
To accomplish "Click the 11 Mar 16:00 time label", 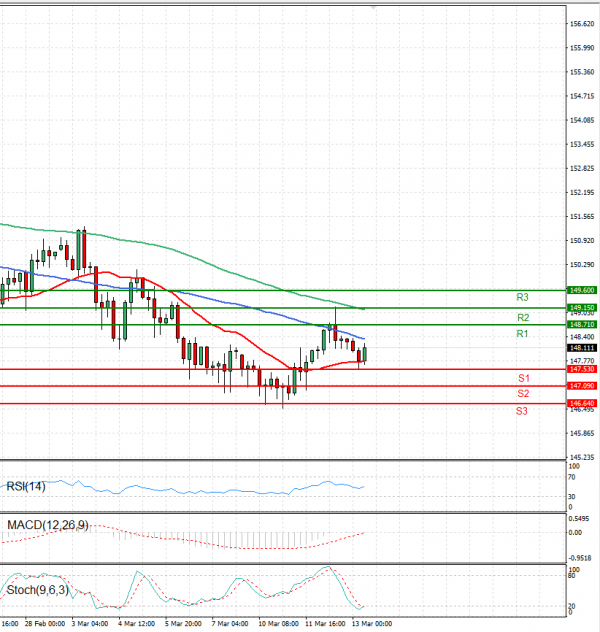I will [x=325, y=624].
